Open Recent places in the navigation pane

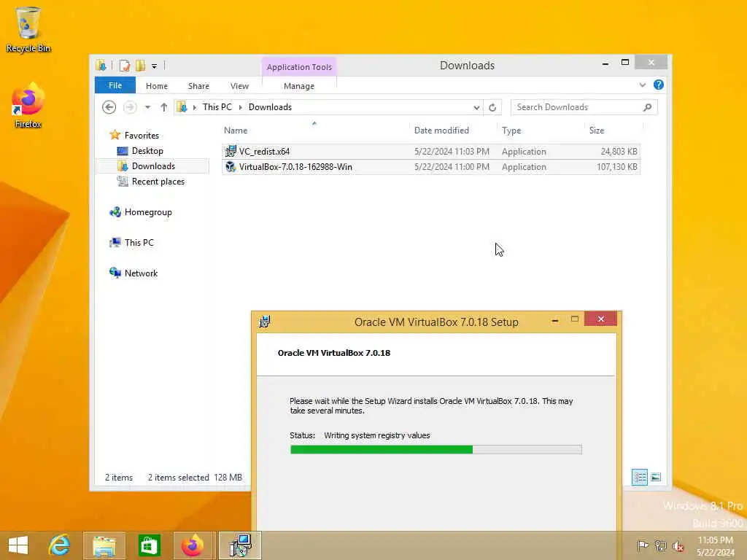tap(158, 182)
